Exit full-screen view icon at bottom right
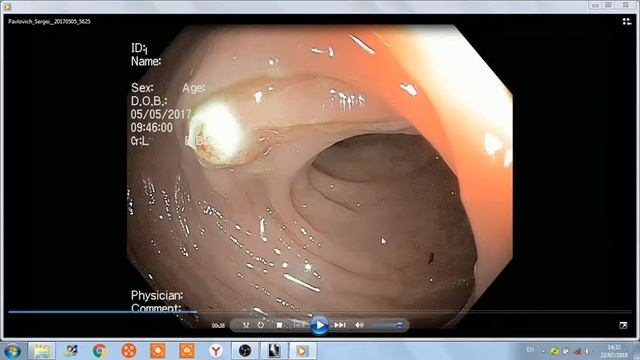The width and height of the screenshot is (640, 360). [x=623, y=325]
